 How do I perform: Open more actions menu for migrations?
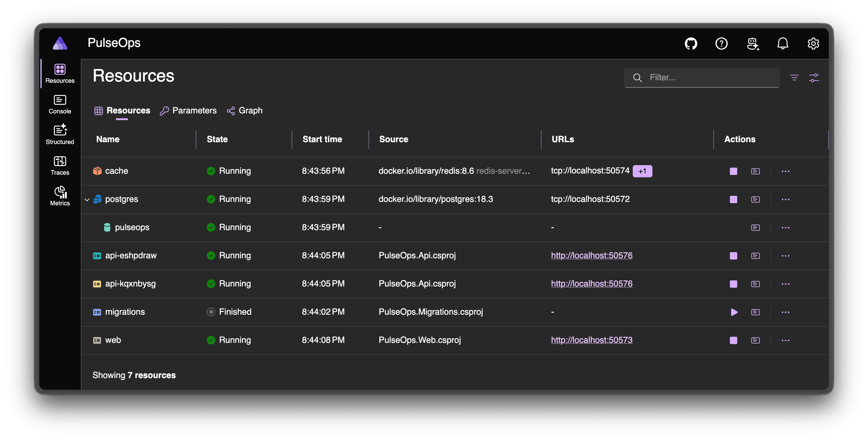785,312
